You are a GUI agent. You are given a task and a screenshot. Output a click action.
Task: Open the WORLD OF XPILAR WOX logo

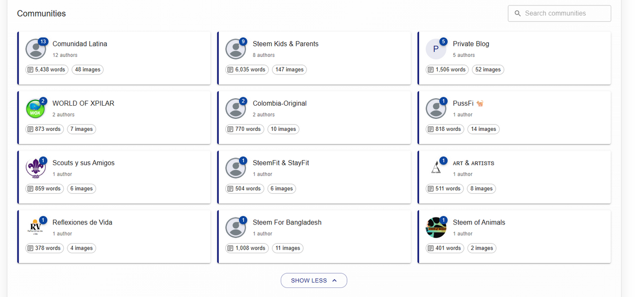[x=36, y=108]
